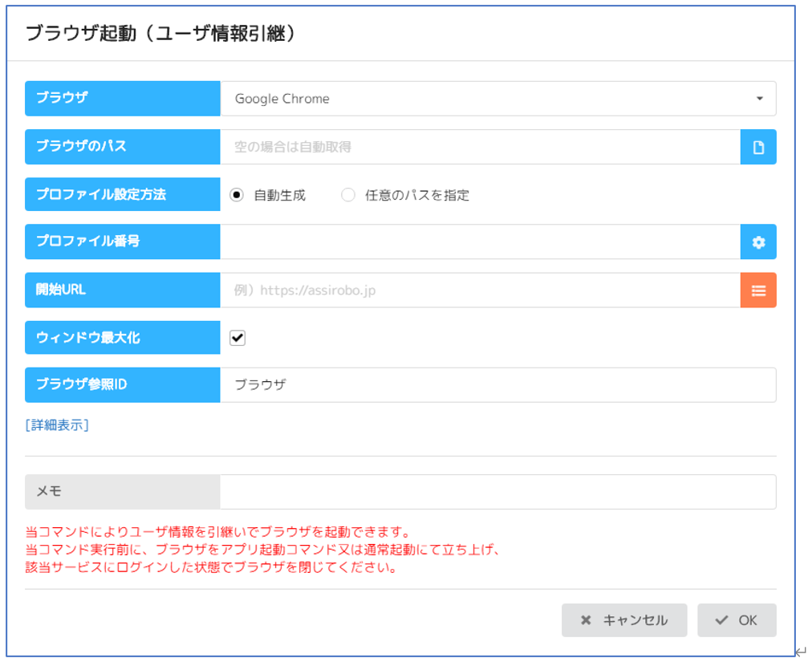Click the キャンセル button

click(624, 620)
